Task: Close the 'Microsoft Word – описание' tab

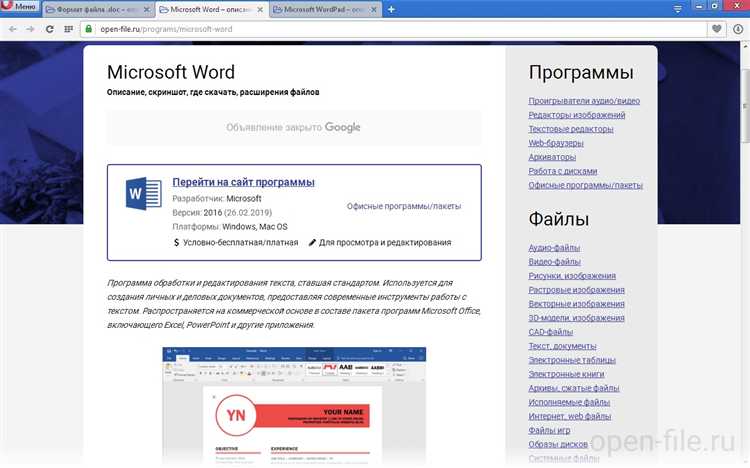Action: pyautogui.click(x=260, y=9)
